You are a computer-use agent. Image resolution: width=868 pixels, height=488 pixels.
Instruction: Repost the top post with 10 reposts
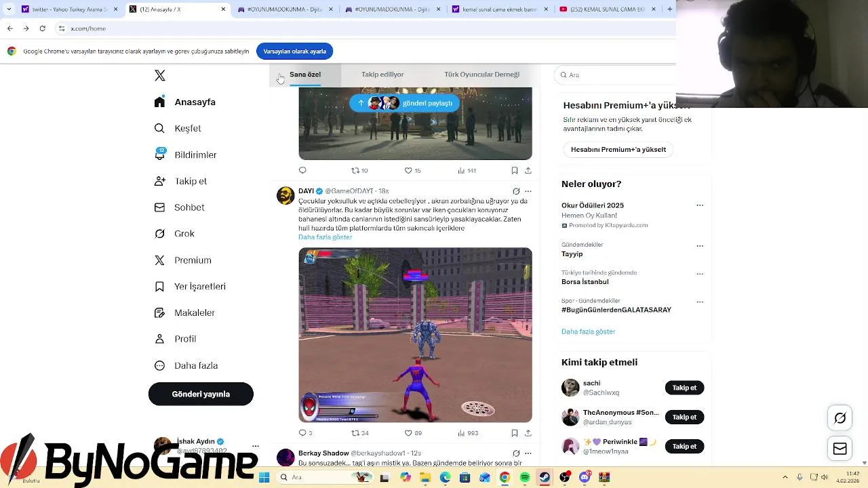click(359, 170)
